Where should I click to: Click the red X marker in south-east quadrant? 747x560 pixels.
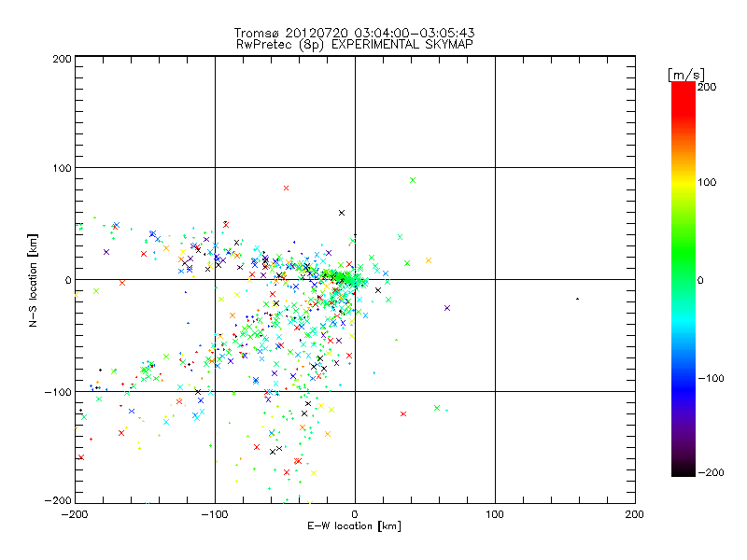(x=403, y=413)
